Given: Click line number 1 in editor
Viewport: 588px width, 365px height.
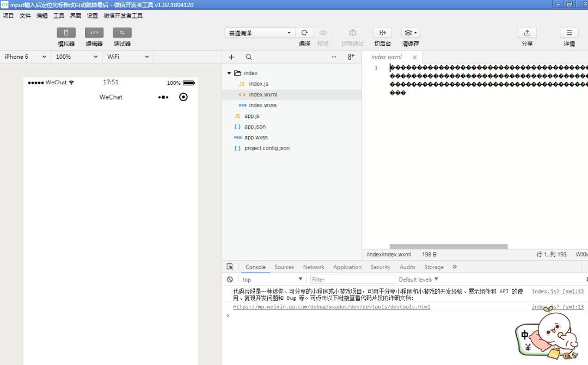Looking at the screenshot, I should [x=376, y=68].
